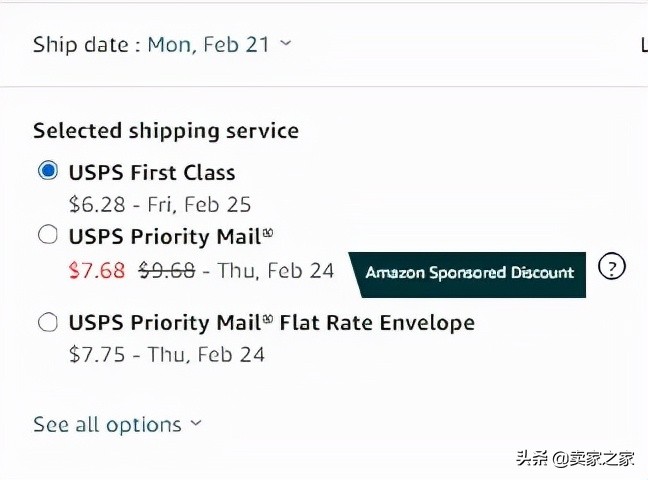The width and height of the screenshot is (648, 480).
Task: Click the $7.75 flat rate price line
Action: [x=166, y=354]
